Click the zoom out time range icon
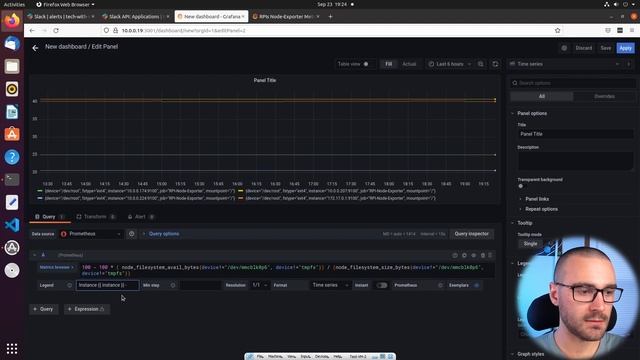Screen dimensions: 640x360 pos(481,64)
